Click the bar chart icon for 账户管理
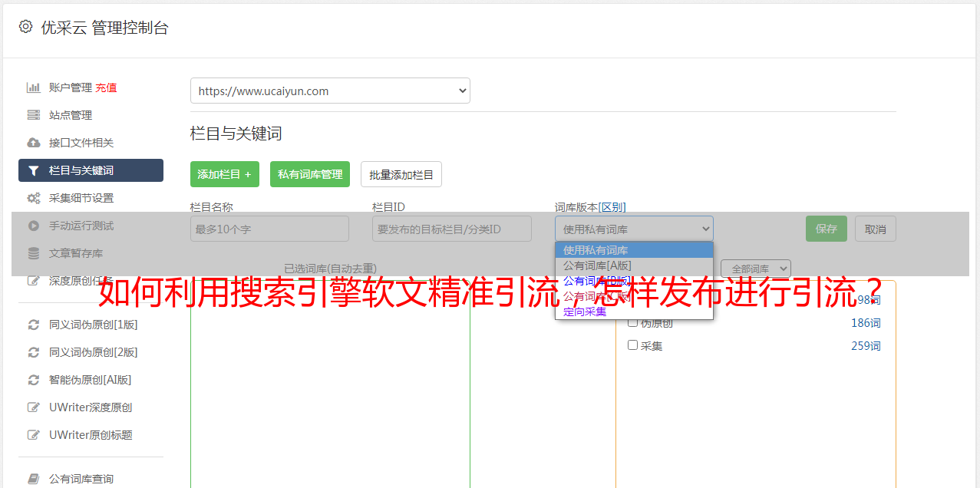The image size is (980, 488). pyautogui.click(x=34, y=87)
